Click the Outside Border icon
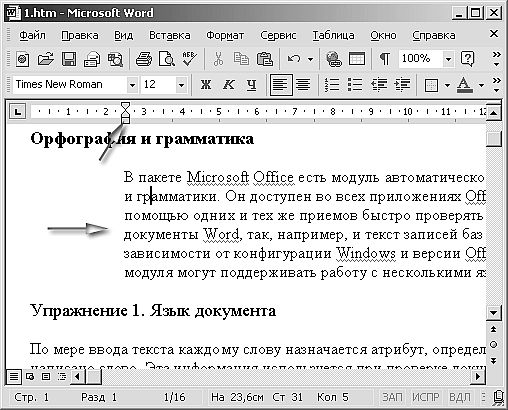The height and width of the screenshot is (410, 508). point(431,85)
